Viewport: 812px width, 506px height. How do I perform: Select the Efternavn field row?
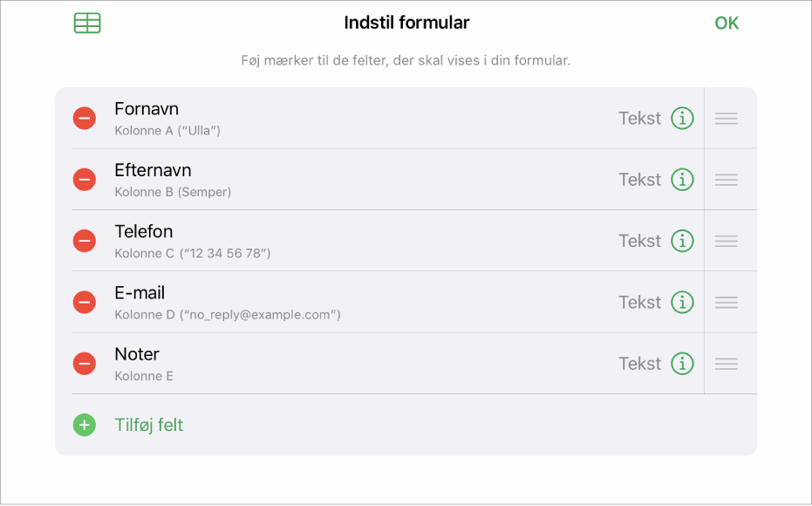click(x=349, y=179)
